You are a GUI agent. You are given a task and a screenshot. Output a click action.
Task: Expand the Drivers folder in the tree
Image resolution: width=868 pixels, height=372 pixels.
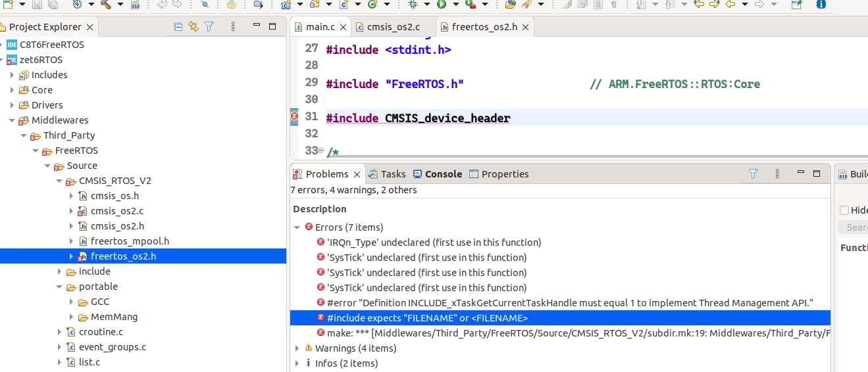(12, 105)
